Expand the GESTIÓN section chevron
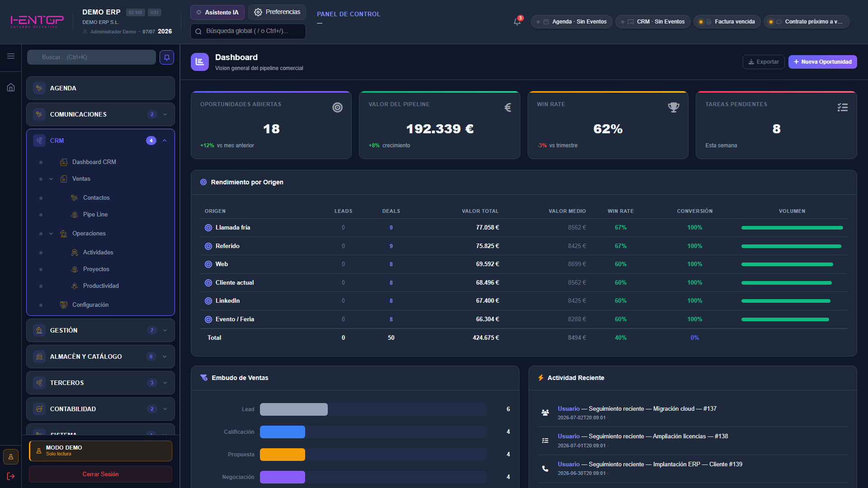The image size is (868, 488). [x=165, y=330]
